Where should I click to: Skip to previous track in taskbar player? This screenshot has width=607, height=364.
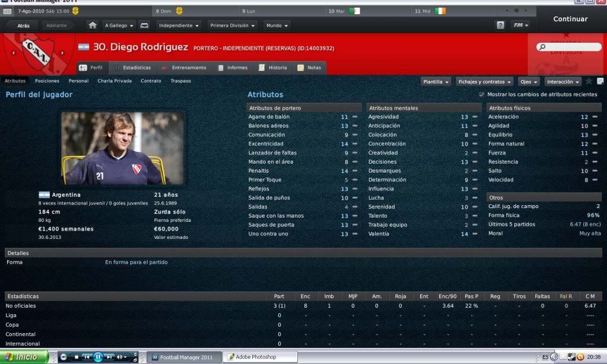[x=87, y=357]
